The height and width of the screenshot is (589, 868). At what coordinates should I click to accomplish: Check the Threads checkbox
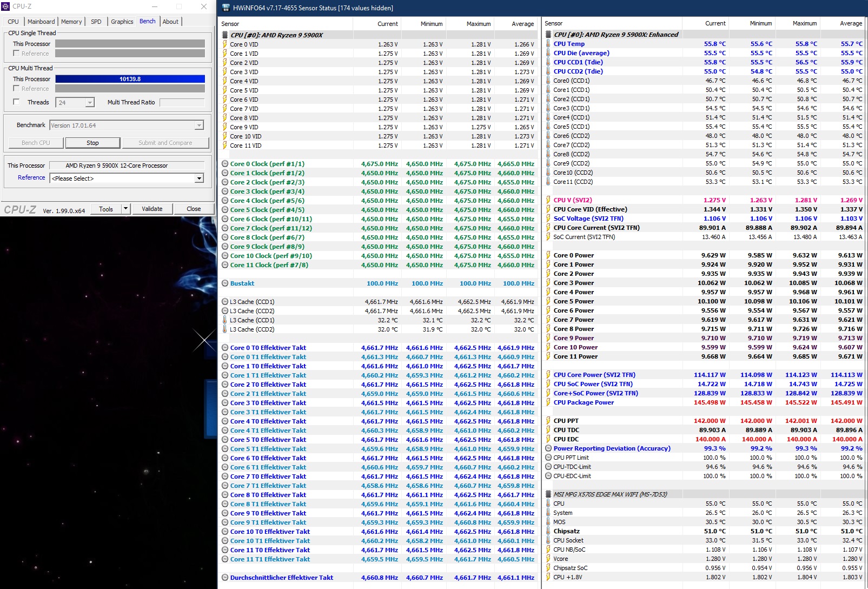click(16, 102)
